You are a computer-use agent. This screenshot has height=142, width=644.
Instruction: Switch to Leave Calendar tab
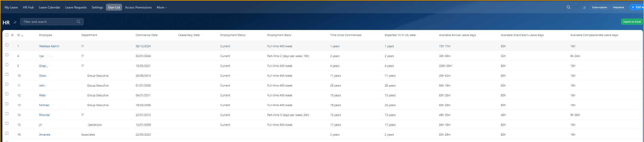point(50,7)
